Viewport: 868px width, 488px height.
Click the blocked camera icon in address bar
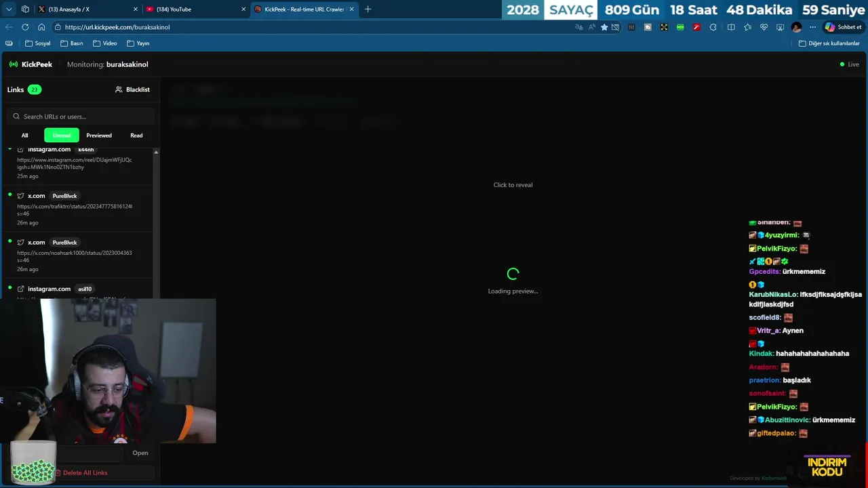coord(616,27)
